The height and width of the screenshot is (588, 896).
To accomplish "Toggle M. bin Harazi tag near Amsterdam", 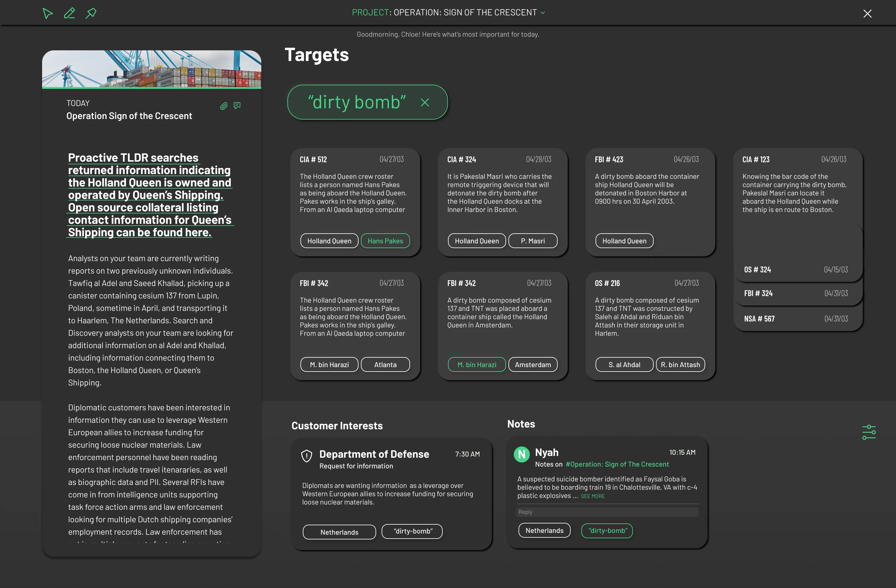I will [477, 364].
